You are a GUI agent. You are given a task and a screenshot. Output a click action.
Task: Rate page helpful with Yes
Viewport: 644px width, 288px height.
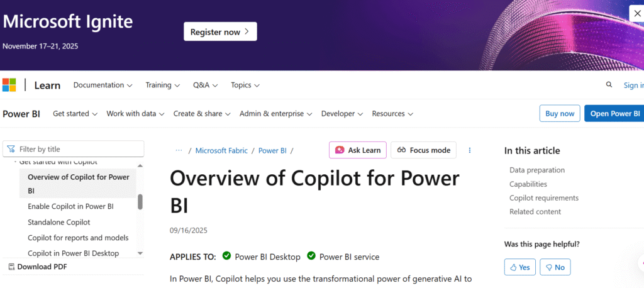tap(519, 267)
